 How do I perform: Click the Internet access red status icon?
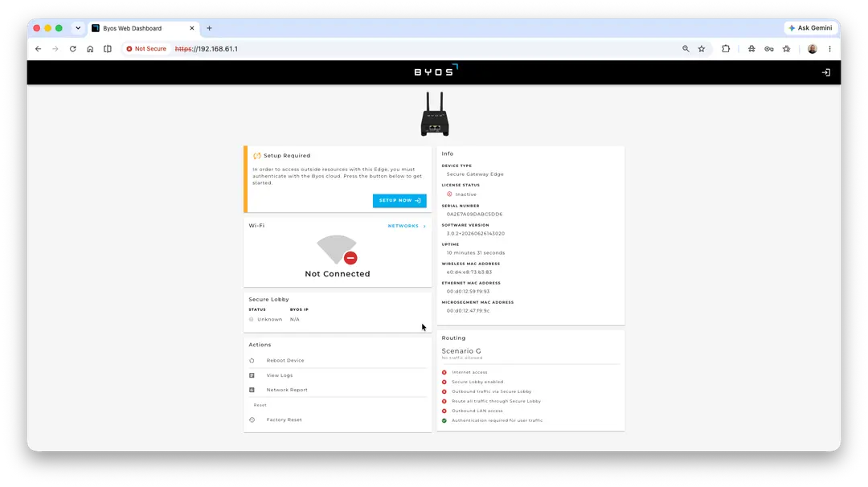[x=444, y=372]
